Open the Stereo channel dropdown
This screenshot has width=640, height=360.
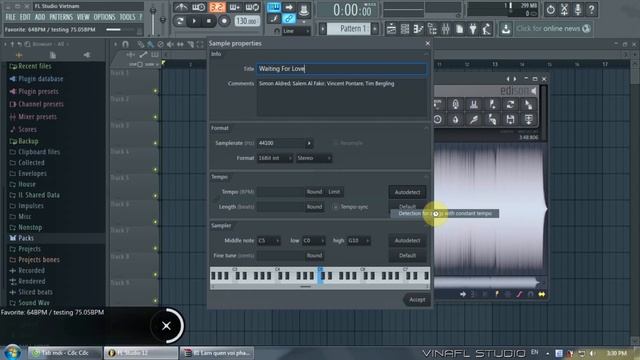(313, 158)
